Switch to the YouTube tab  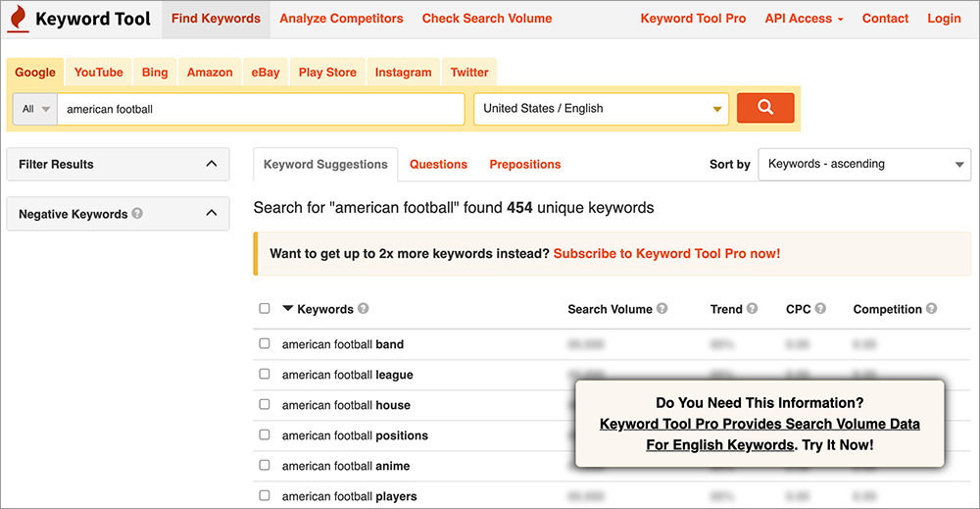click(99, 73)
